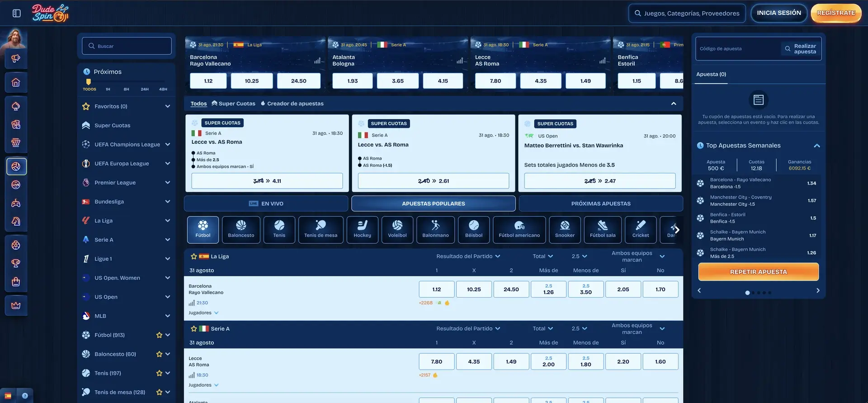Star Fútbol (913) as favorite
The width and height of the screenshot is (868, 403).
point(159,335)
